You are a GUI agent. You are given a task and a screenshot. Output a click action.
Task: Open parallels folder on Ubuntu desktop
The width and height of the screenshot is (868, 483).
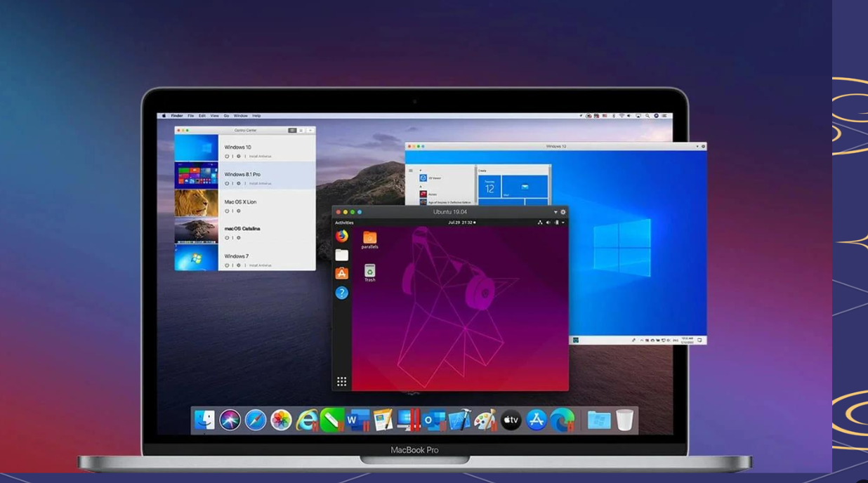(x=369, y=239)
